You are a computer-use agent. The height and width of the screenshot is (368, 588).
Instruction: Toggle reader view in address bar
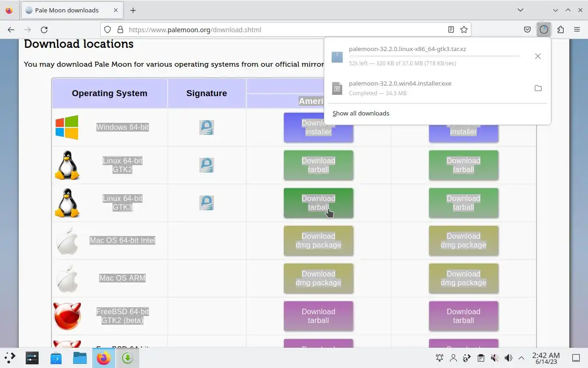451,29
